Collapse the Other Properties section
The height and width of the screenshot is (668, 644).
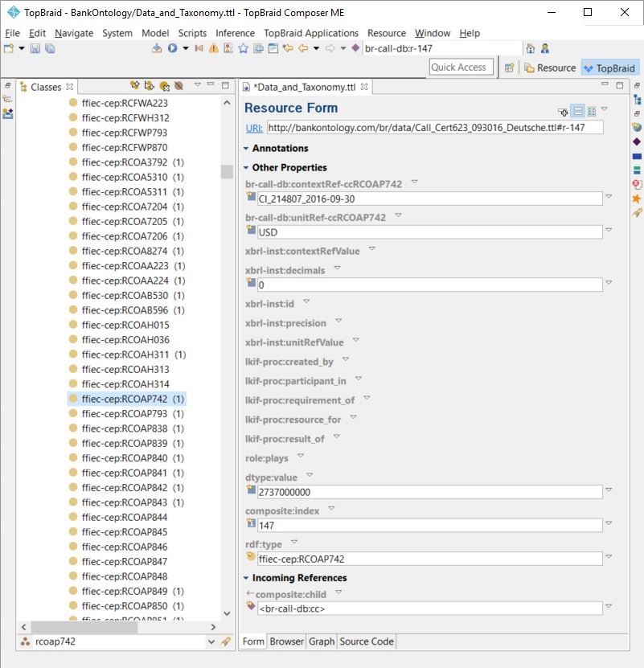[247, 168]
